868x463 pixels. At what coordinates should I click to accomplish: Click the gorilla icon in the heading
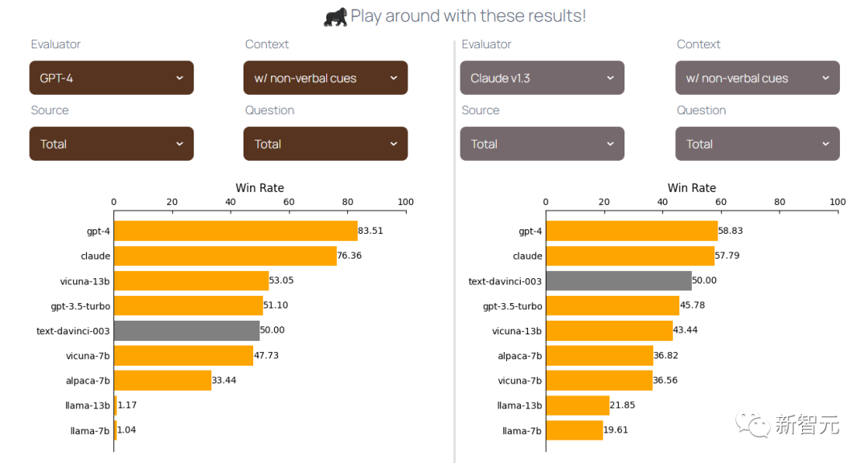(x=335, y=16)
